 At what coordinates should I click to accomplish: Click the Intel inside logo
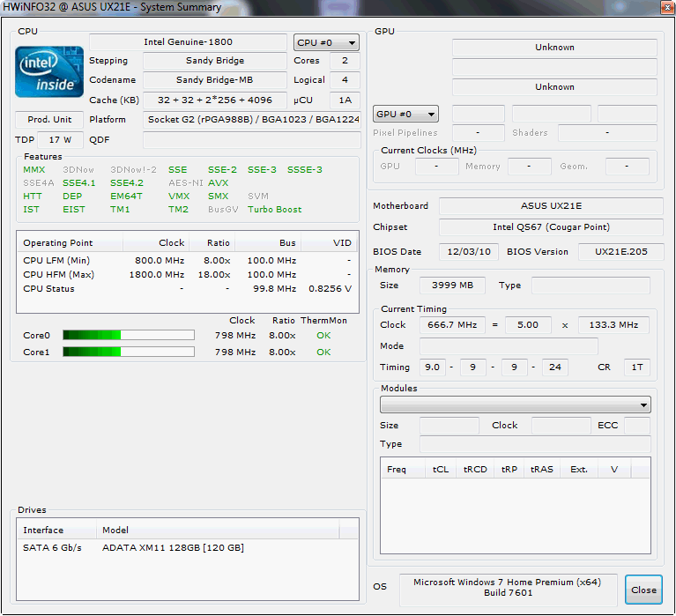(x=49, y=72)
